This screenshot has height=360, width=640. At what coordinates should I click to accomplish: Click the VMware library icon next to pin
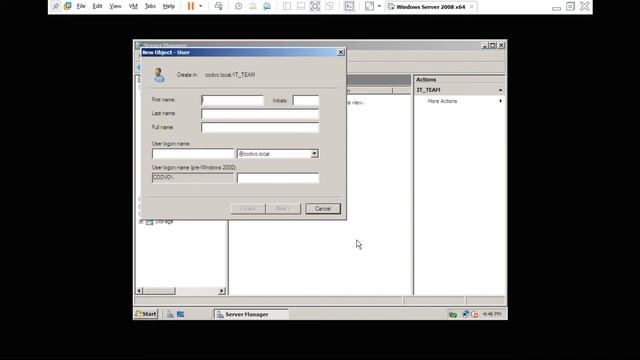click(x=68, y=6)
